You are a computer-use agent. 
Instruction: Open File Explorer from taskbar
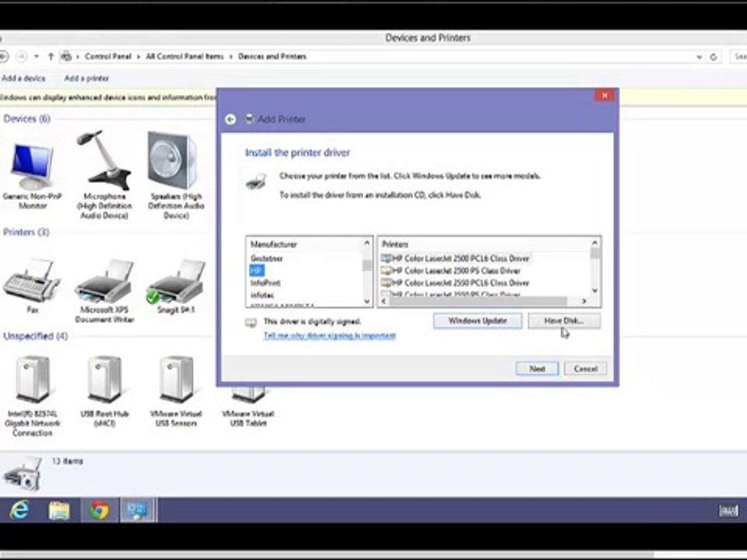[59, 510]
